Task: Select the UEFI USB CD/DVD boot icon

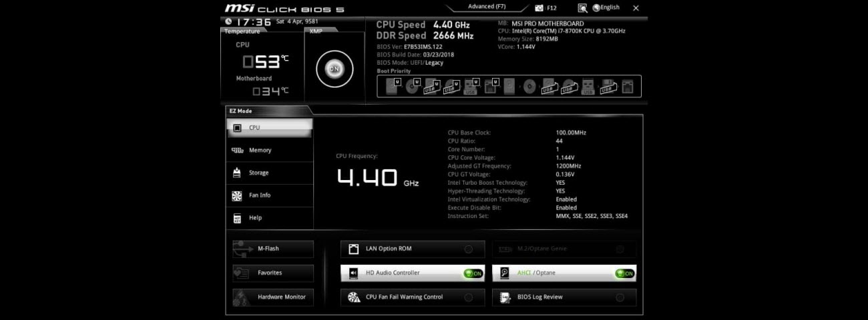Action: click(452, 87)
